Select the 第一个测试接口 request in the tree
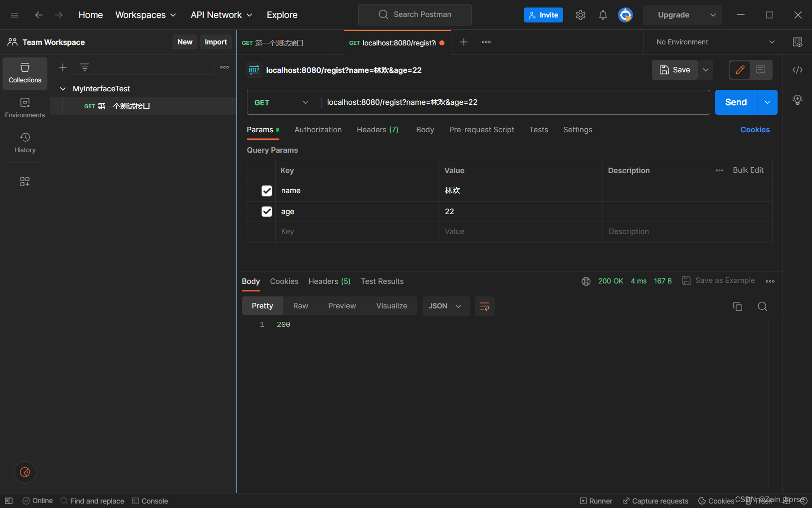Screen dimensions: 812x508 pyautogui.click(x=143, y=106)
